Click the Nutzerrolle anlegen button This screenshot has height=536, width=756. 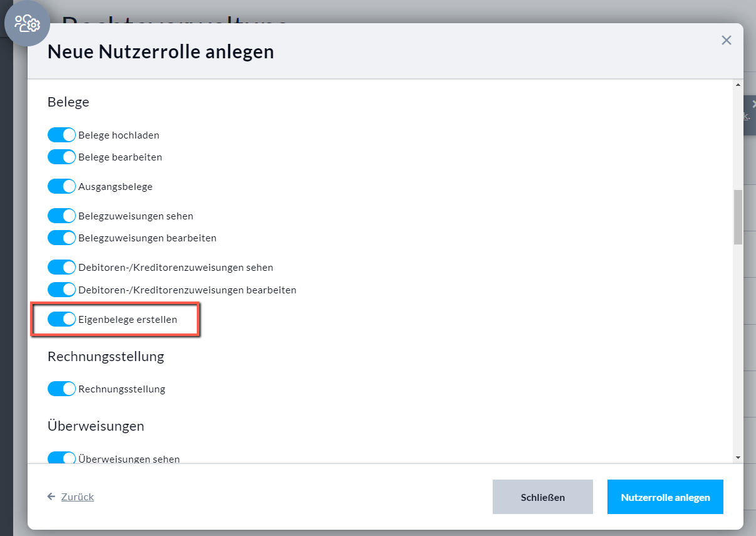(664, 496)
